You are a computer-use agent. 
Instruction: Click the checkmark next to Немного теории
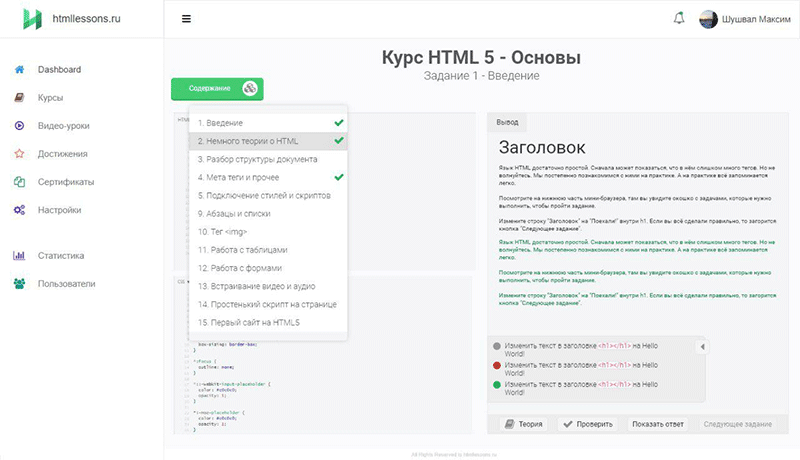339,140
